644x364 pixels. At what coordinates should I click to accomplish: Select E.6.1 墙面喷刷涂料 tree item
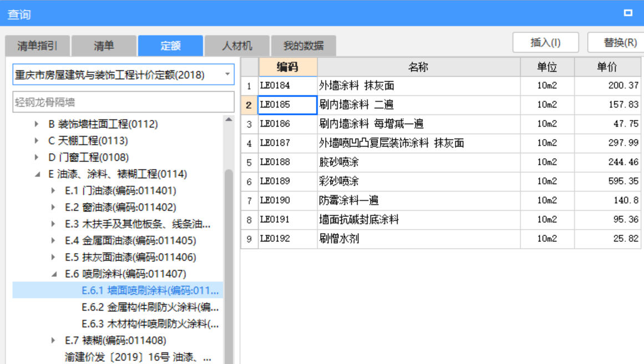(x=150, y=290)
